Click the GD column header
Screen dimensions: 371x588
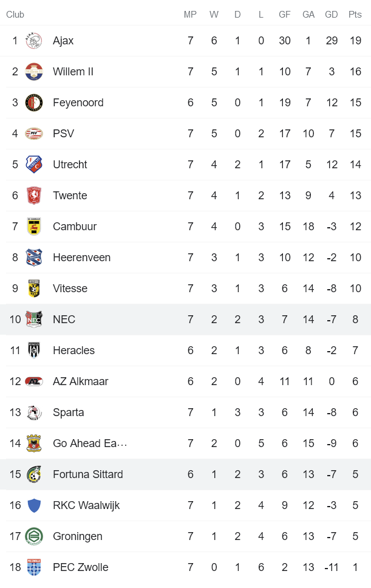coord(332,15)
